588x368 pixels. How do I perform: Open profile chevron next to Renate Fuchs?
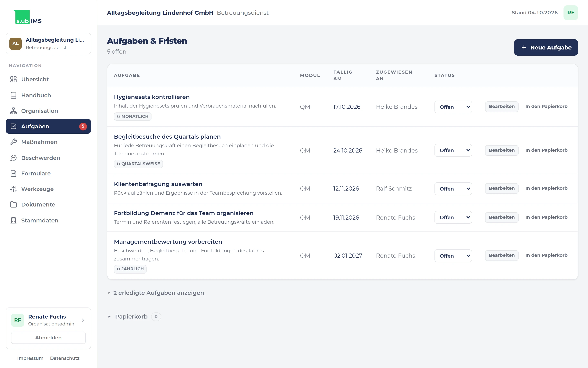coord(83,320)
